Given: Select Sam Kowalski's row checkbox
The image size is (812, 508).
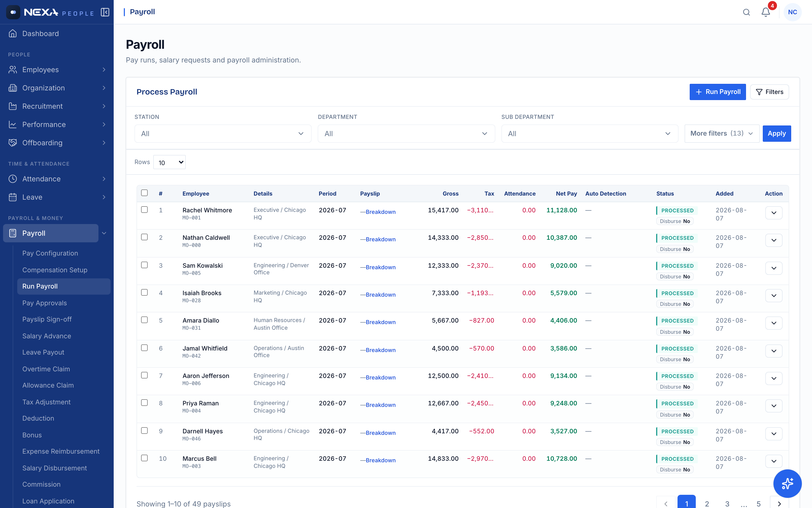Looking at the screenshot, I should [x=144, y=265].
